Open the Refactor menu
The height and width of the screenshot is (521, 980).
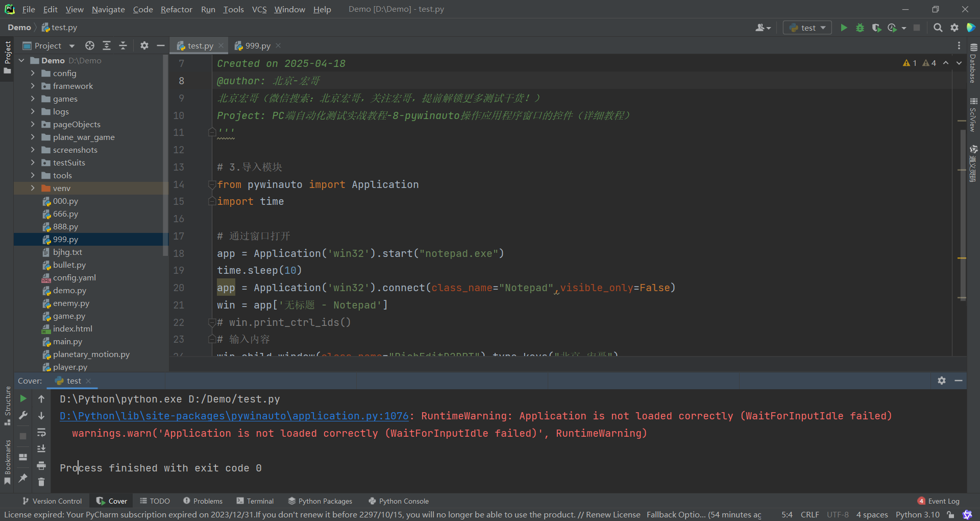pyautogui.click(x=176, y=9)
